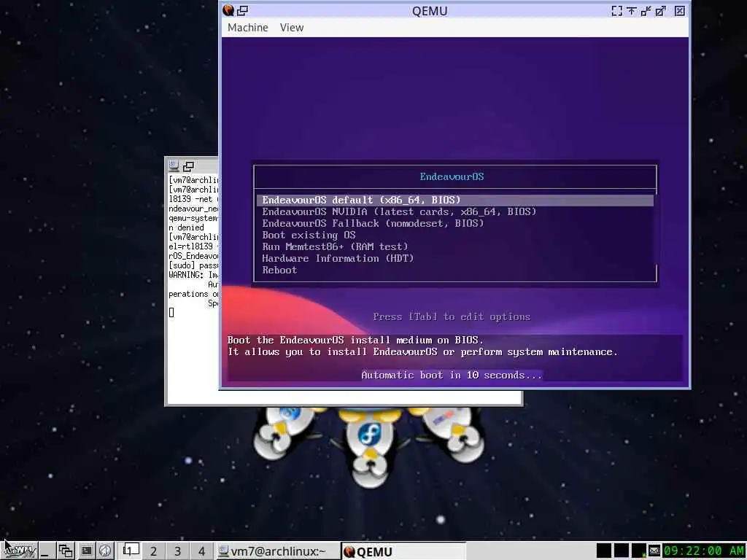This screenshot has height=560, width=747.
Task: Click the EndeavourOS boot menu title
Action: 452,176
